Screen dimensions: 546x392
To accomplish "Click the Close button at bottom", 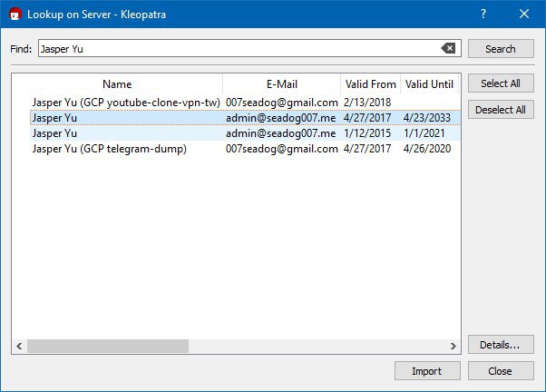I will [x=501, y=371].
